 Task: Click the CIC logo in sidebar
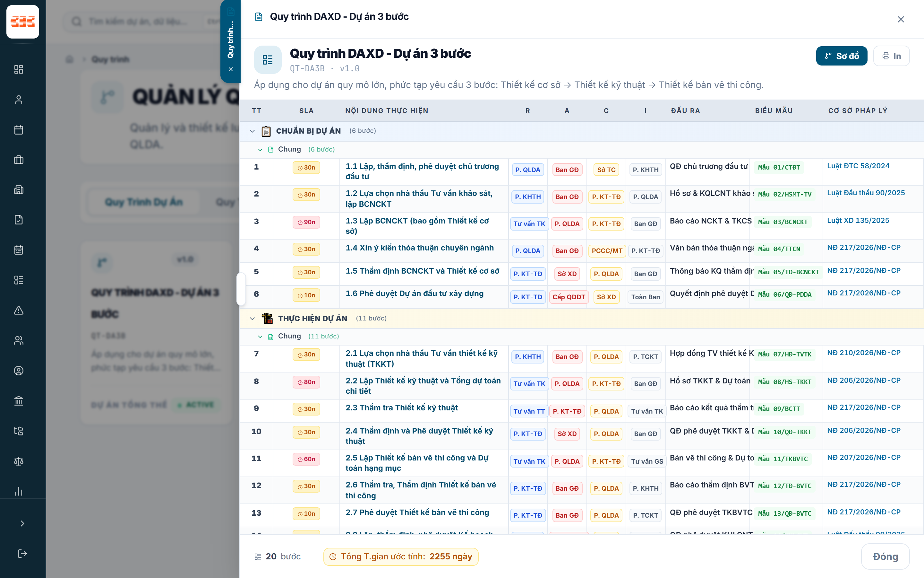22,22
